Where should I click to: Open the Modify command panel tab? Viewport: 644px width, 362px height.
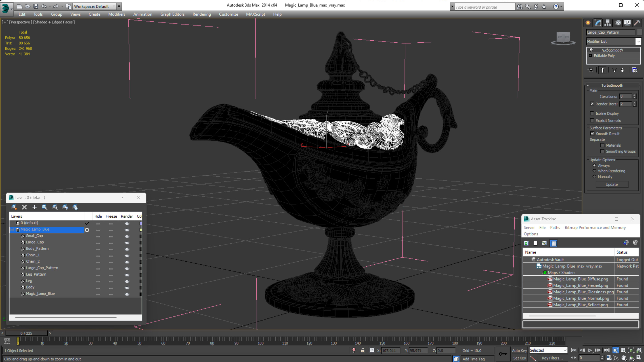point(598,23)
